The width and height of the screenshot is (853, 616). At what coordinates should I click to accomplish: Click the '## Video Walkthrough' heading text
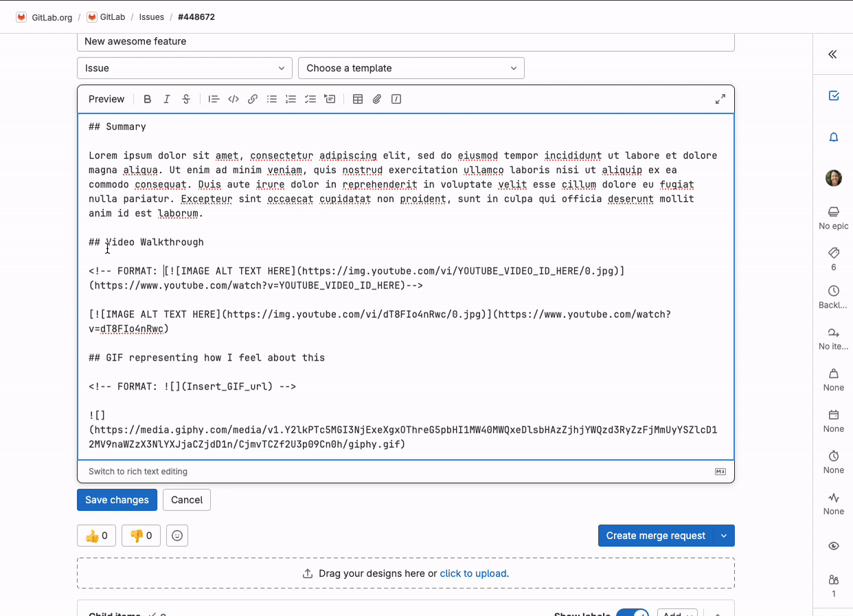[146, 242]
